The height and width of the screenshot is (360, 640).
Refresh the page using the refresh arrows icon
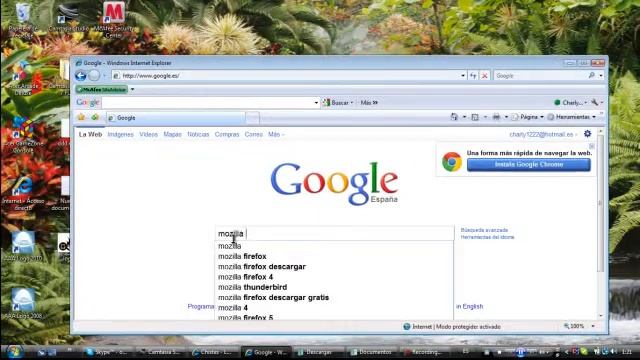coord(473,76)
